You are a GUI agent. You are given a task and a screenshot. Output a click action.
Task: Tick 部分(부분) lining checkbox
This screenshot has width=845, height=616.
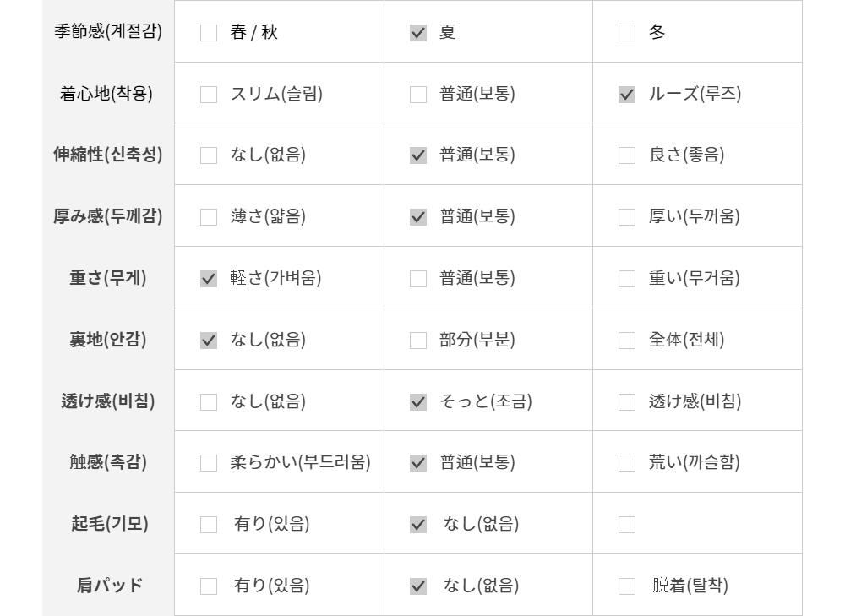418,341
